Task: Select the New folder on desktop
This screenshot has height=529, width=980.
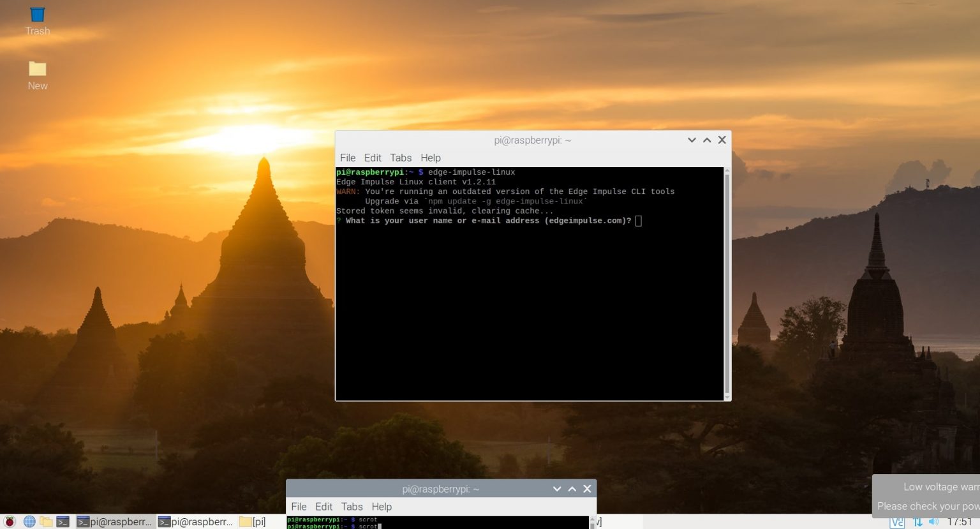Action: [x=38, y=75]
